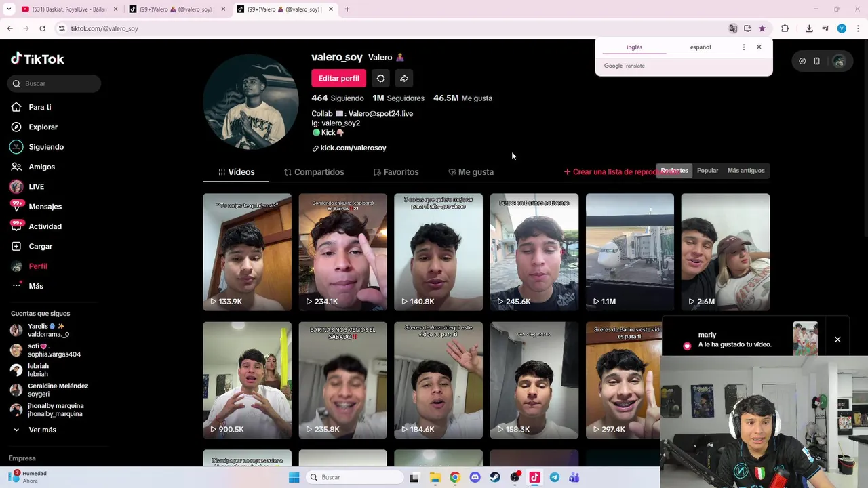Open the lebriah followed account
This screenshot has width=868, height=488.
(31, 370)
